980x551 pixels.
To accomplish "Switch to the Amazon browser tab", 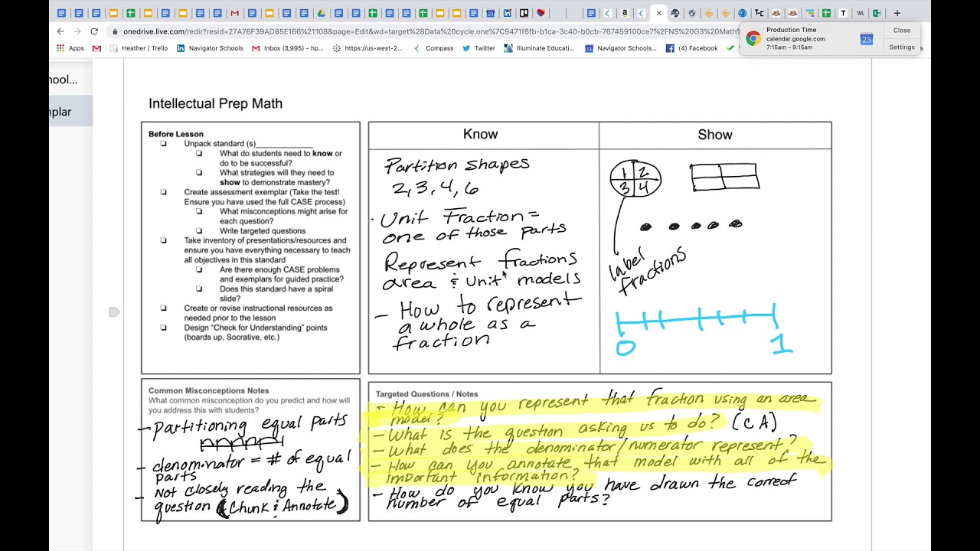I will (x=624, y=13).
